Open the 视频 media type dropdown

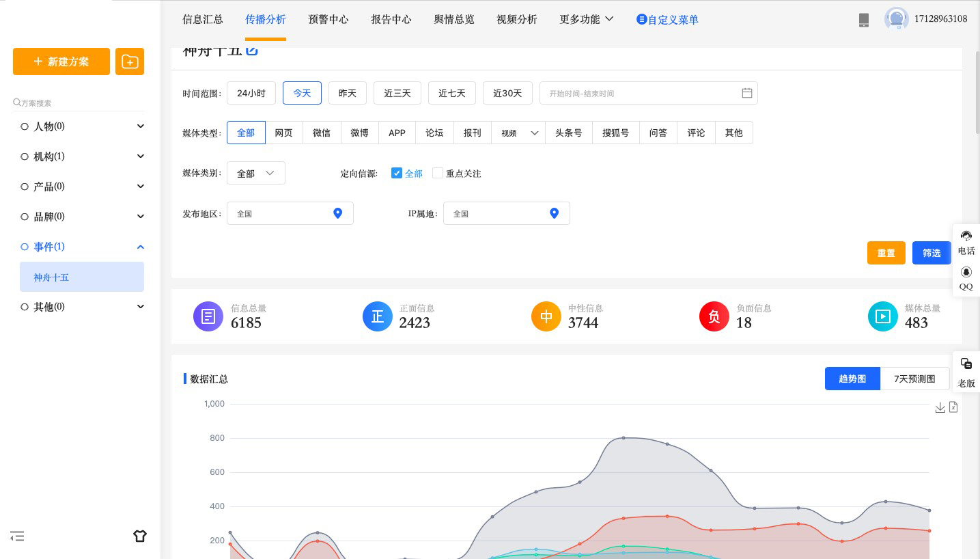(x=519, y=133)
